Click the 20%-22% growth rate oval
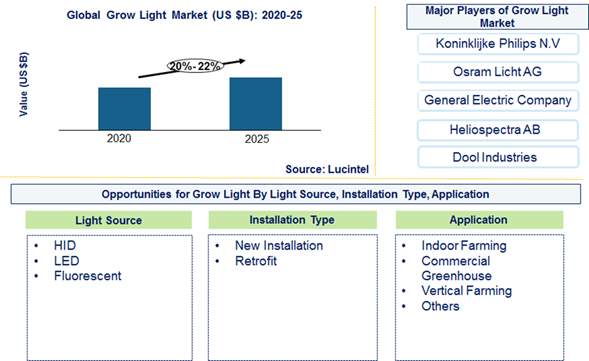Viewport: 589px width, 361px height. coord(195,66)
